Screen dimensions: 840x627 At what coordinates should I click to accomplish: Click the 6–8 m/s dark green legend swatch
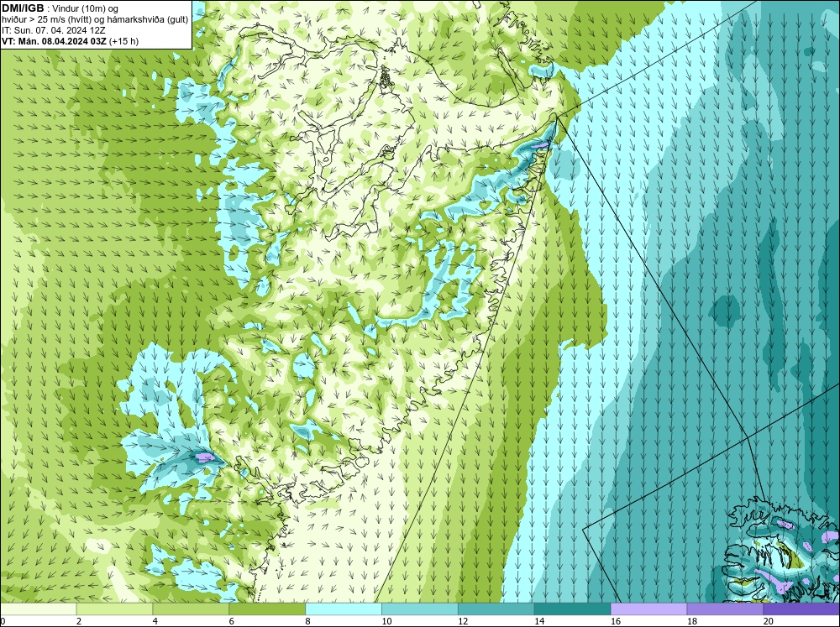(267, 609)
